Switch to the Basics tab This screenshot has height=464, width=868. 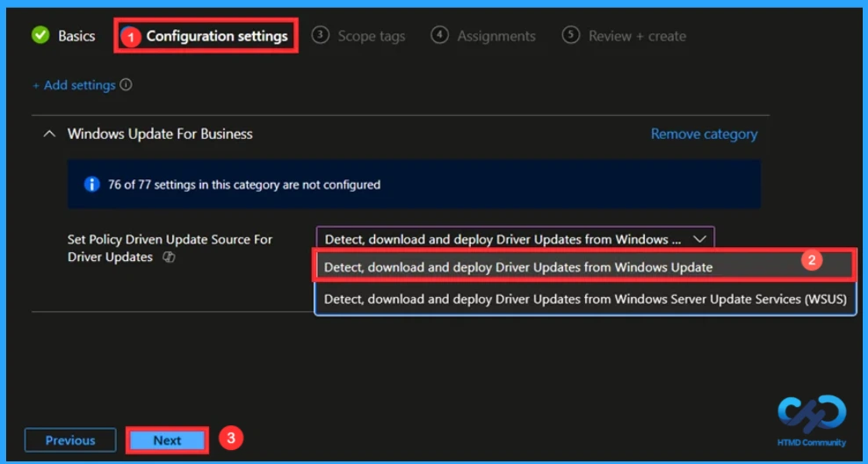tap(76, 36)
